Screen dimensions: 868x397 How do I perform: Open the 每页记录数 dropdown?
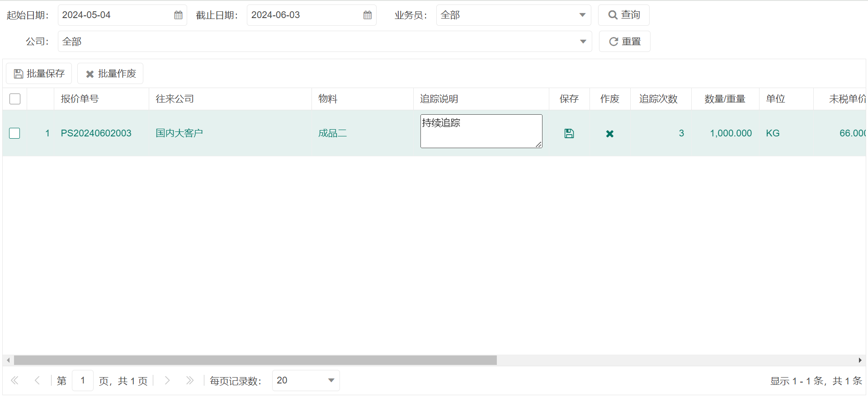331,381
